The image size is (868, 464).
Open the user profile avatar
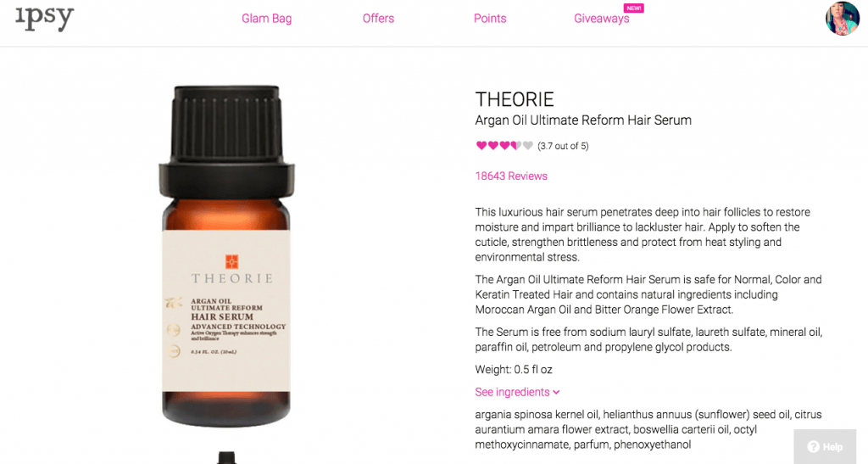pos(842,19)
